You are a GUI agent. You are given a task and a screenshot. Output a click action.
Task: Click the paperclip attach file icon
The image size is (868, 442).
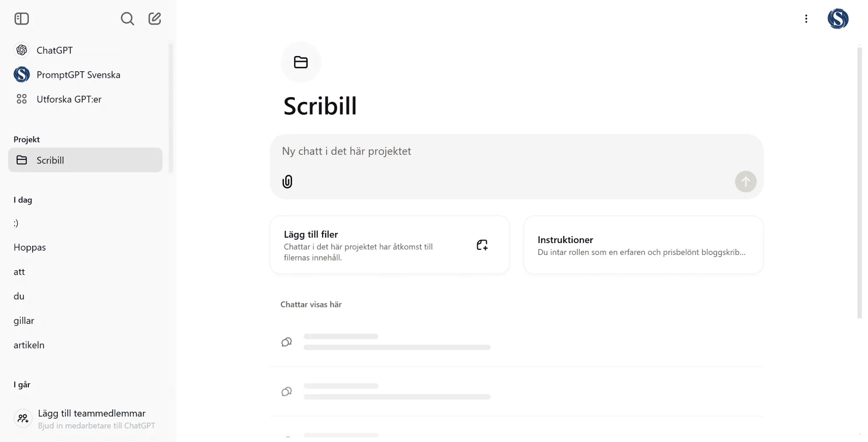(287, 182)
